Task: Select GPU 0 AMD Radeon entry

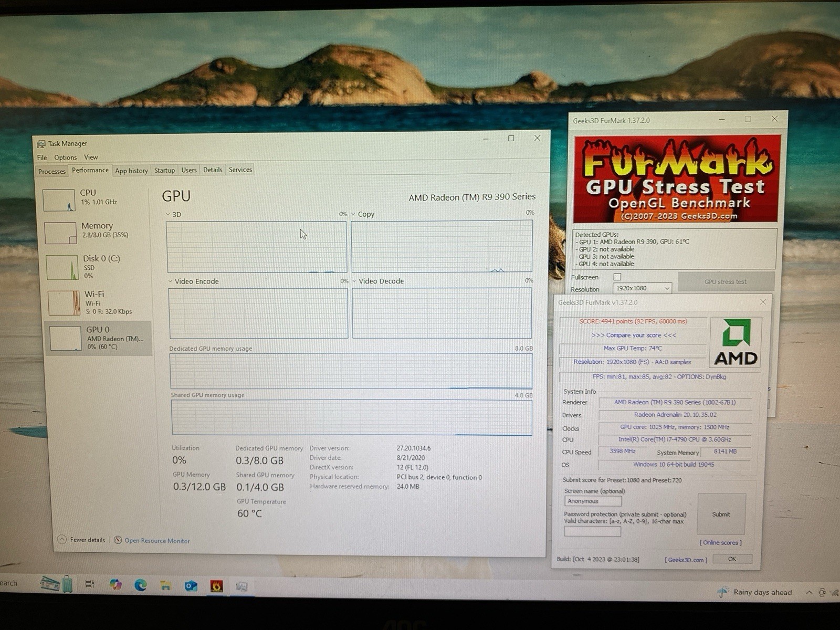Action: click(99, 338)
